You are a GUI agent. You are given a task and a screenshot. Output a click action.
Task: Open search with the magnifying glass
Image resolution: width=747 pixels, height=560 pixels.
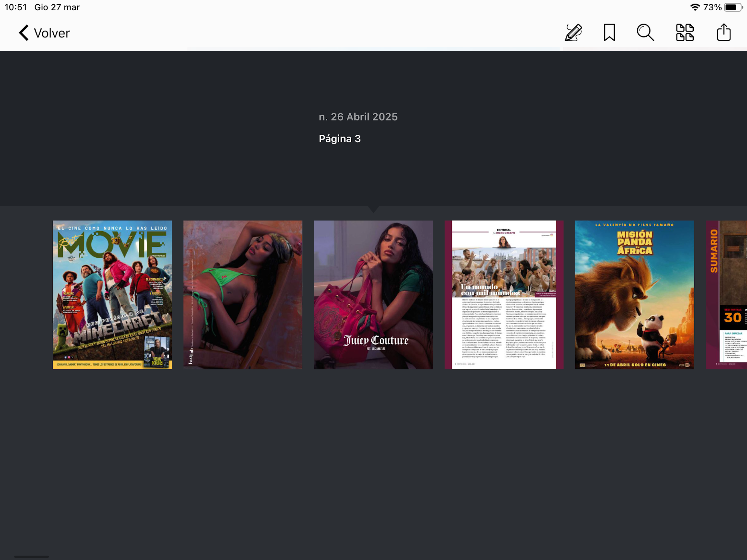(x=645, y=33)
